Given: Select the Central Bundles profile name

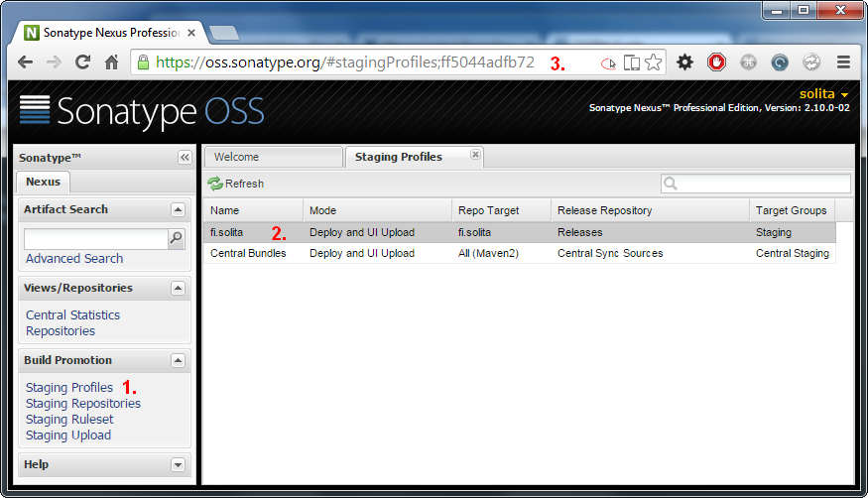Looking at the screenshot, I should pyautogui.click(x=248, y=253).
